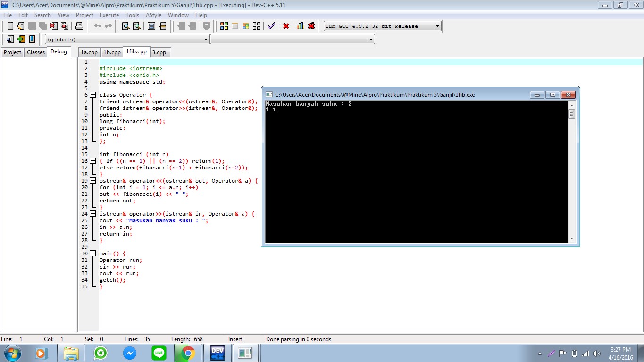Screen dimensions: 644x362
Task: Select the Debug side panel tab
Action: pos(59,51)
